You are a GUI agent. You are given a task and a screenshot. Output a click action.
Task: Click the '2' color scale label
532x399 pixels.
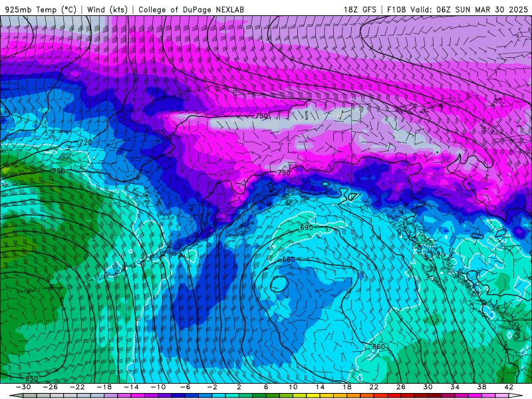tap(239, 387)
